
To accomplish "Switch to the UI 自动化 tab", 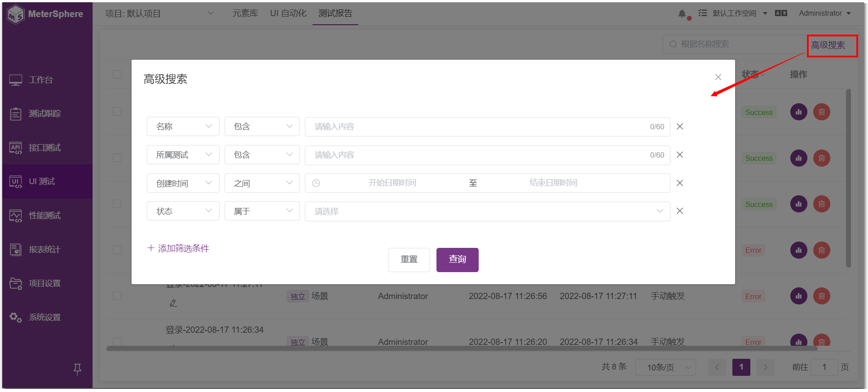I will tap(288, 13).
